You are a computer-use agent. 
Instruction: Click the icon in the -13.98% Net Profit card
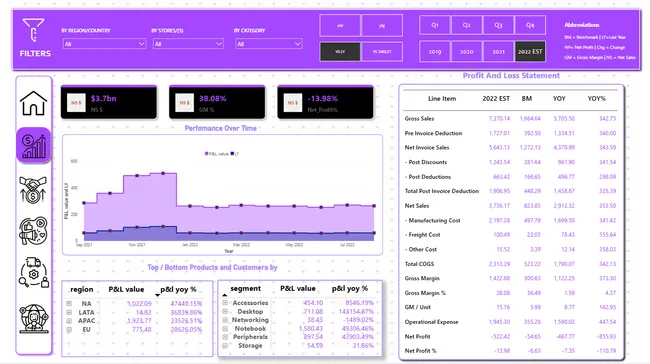(x=293, y=102)
